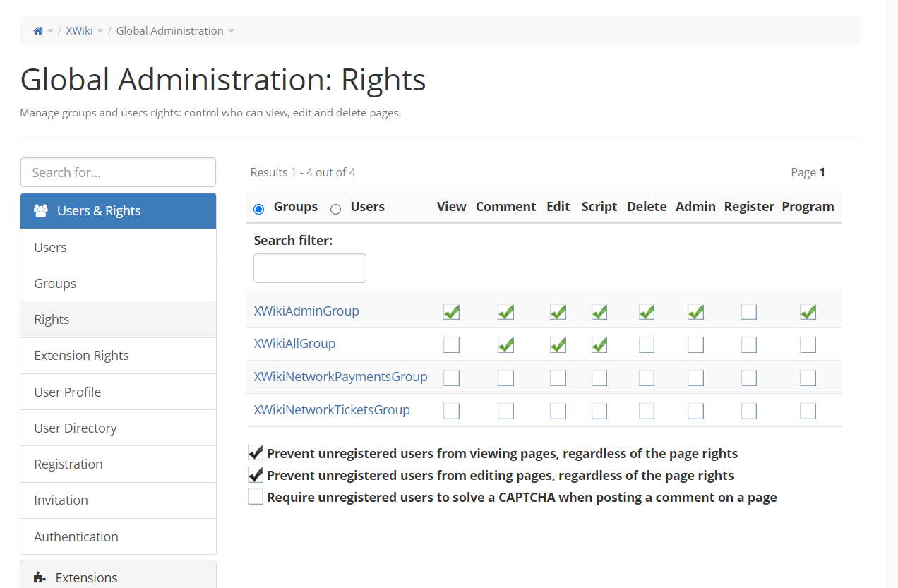Toggle Comment right for XWikiNetworkTicketsGroup
Viewport: 898px width, 588px height.
506,411
